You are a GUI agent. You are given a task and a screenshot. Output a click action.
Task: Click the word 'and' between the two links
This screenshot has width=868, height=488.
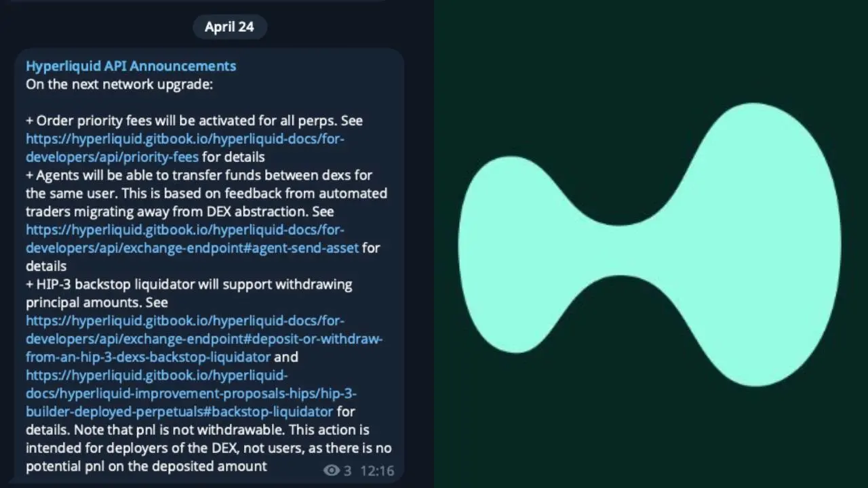point(285,357)
